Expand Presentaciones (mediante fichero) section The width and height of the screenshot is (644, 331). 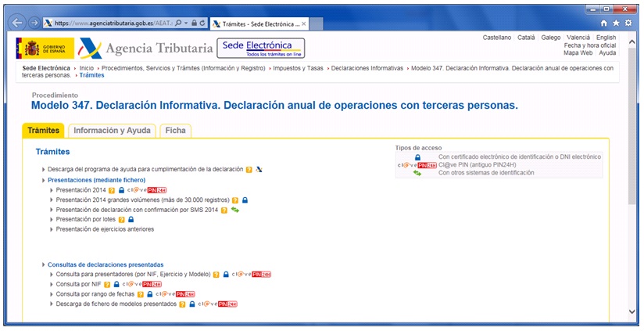coord(96,180)
